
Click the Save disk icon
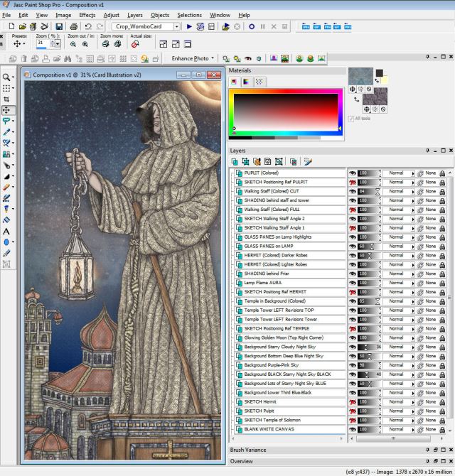(59, 27)
